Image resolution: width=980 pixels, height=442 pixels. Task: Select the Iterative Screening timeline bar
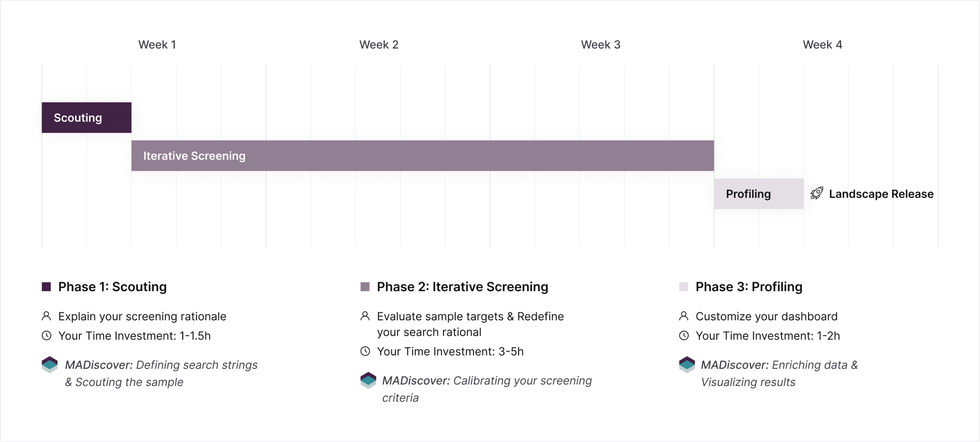click(422, 156)
